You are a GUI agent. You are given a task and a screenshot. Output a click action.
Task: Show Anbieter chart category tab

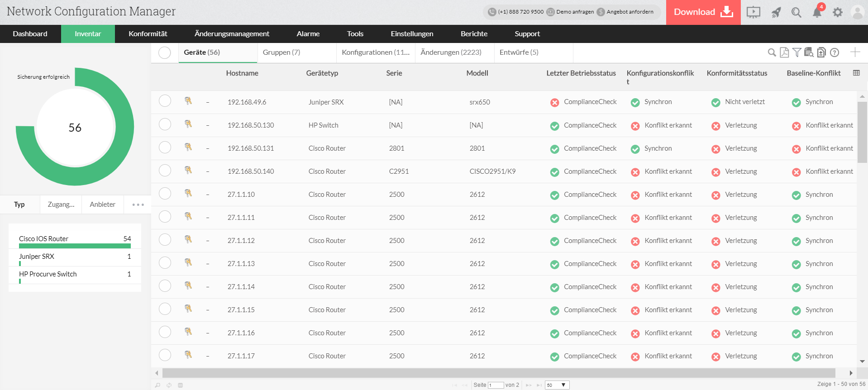102,205
